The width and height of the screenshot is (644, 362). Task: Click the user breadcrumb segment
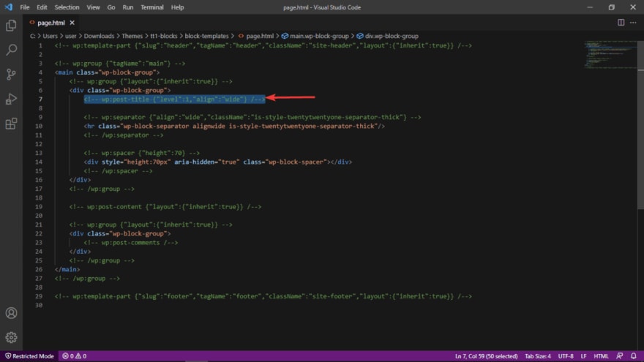[x=71, y=36]
